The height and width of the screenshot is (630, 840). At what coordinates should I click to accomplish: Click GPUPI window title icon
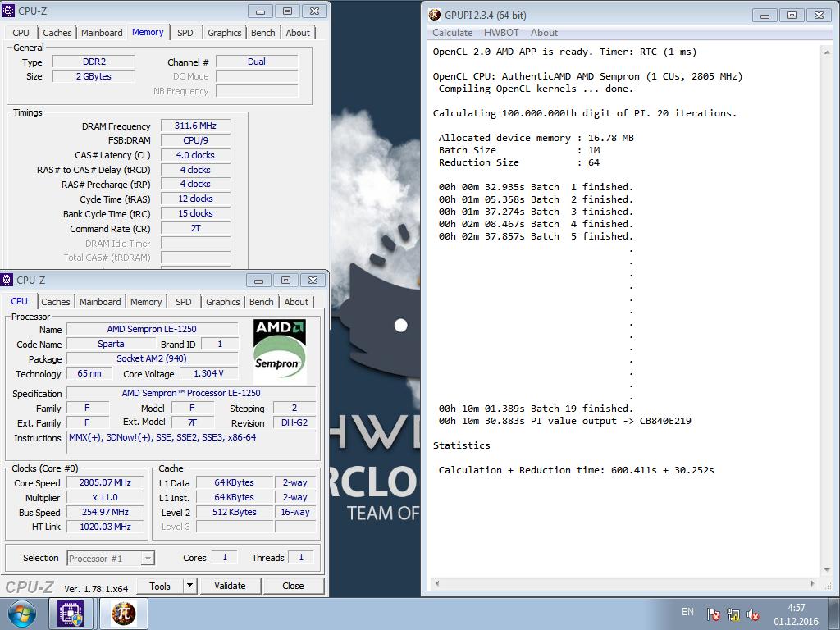tap(435, 15)
